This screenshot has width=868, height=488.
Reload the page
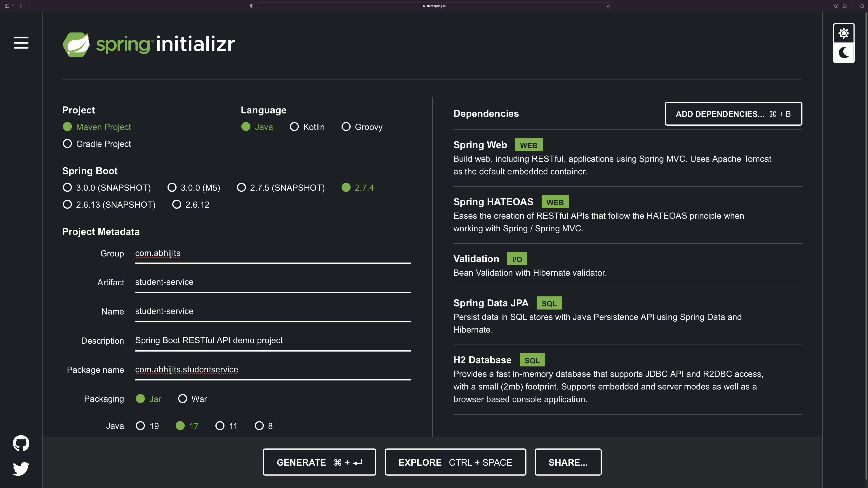(608, 6)
